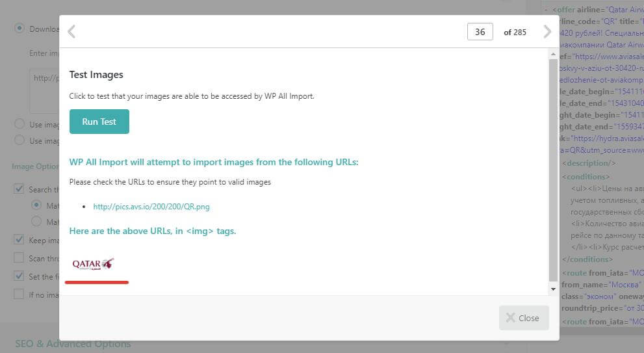Focus the record number field showing 36
The width and height of the screenshot is (644, 353).
pos(480,31)
